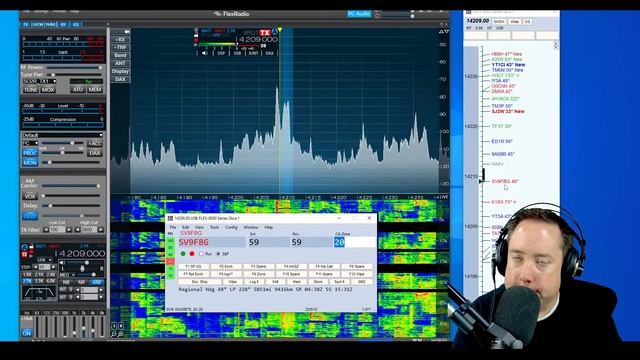The image size is (640, 360).
Task: Click the red indicator button in the N1MM entry window
Action: click(x=192, y=253)
